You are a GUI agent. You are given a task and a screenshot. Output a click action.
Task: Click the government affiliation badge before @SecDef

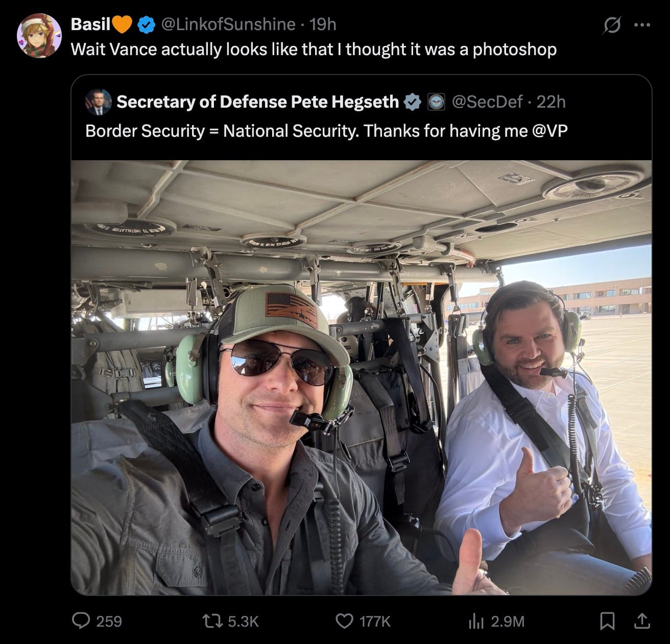point(436,102)
